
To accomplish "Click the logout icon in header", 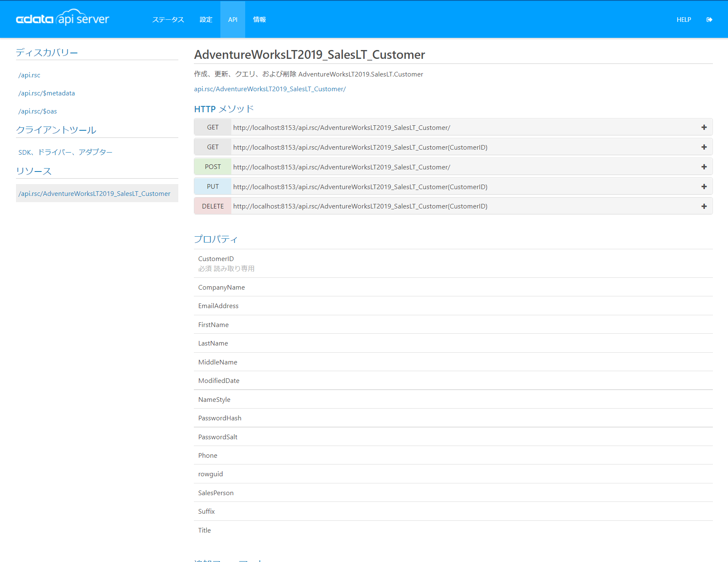I will (709, 20).
